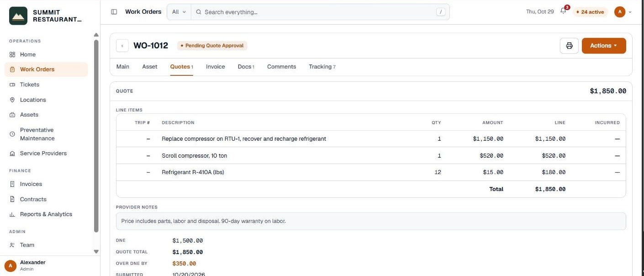Click the Thu, Oct 29 date text
Screen dimensions: 644x276
click(540, 12)
